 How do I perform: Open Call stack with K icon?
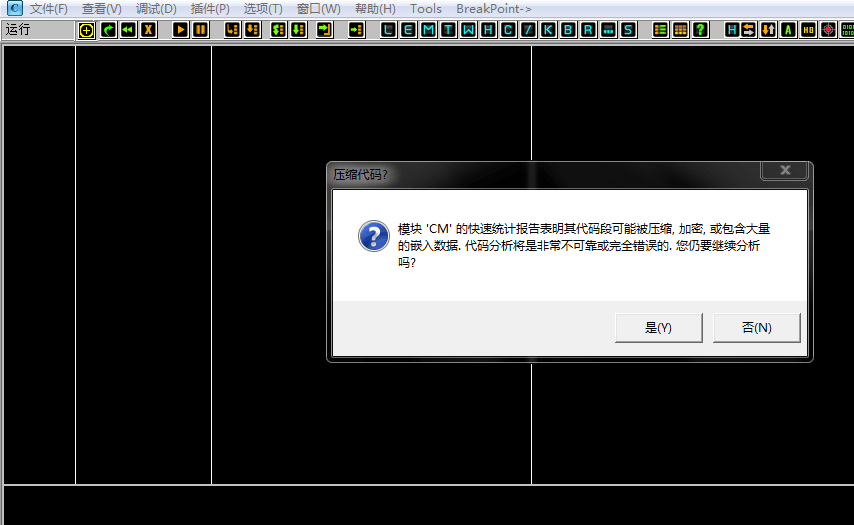pyautogui.click(x=548, y=30)
